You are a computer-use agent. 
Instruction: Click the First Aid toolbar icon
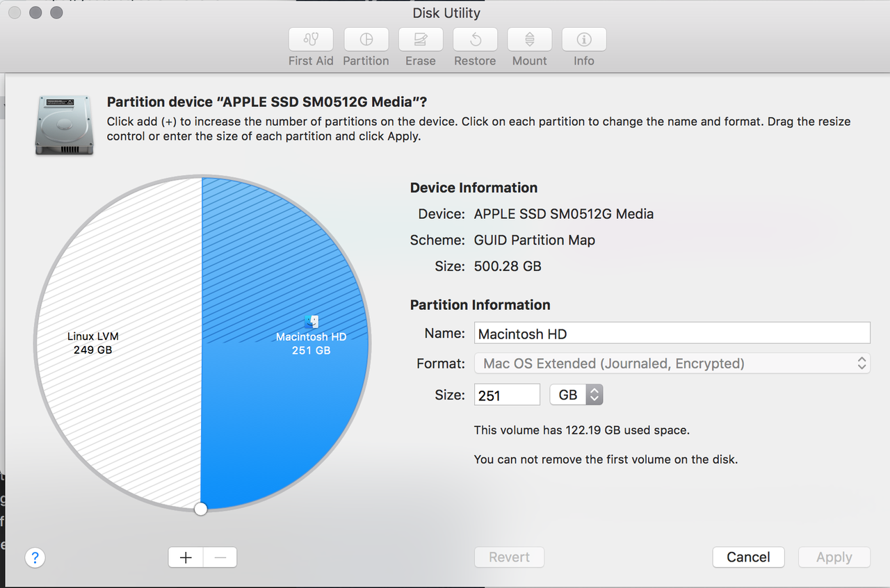(311, 40)
